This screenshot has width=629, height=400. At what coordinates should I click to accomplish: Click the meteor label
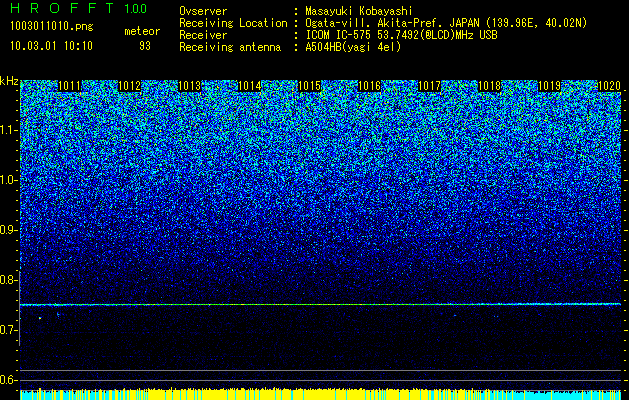click(142, 31)
